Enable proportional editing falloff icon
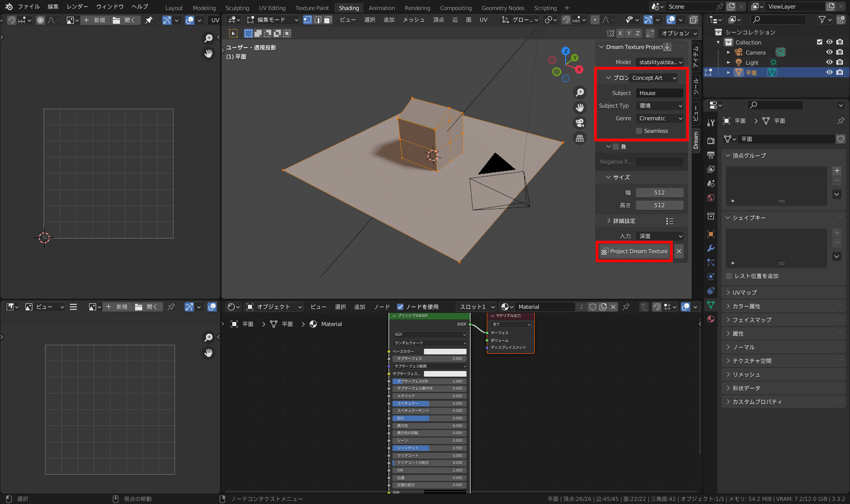850x504 pixels. pos(606,20)
